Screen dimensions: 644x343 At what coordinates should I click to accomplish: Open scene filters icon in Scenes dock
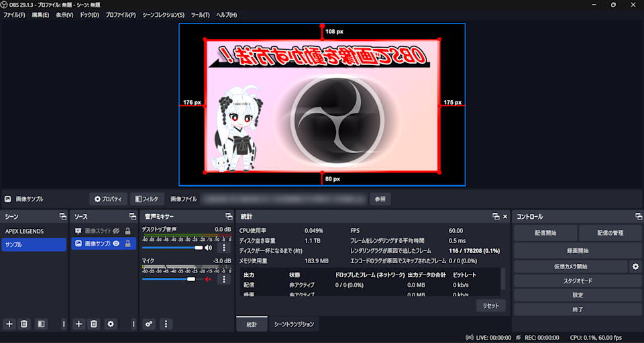pyautogui.click(x=41, y=324)
